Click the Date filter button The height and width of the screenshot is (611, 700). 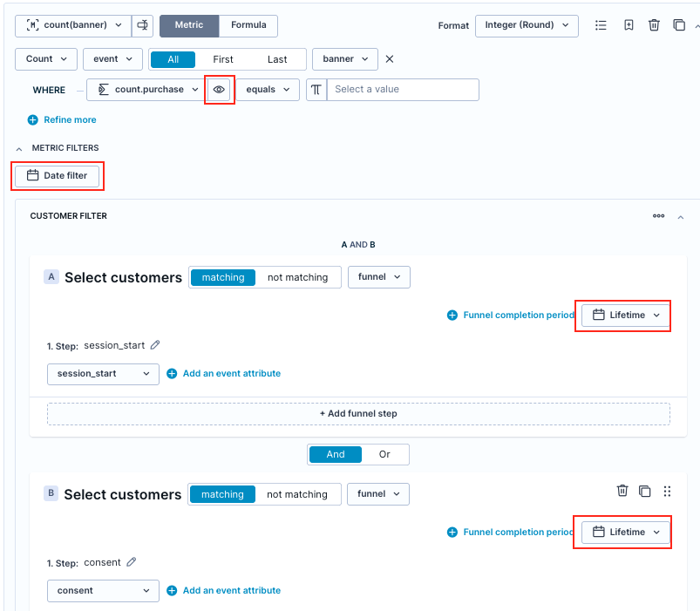(x=58, y=175)
